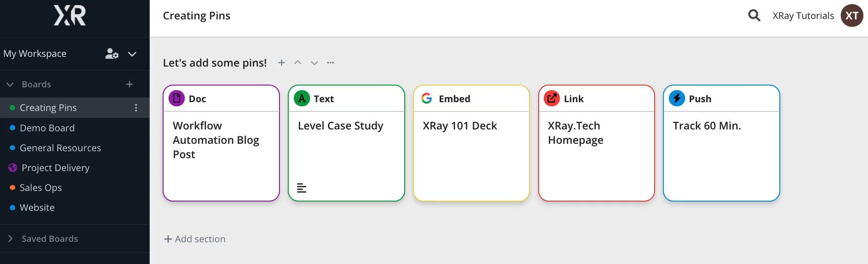Screen dimensions: 868x264
Task: Expand the My Workspace dropdown chevron
Action: pyautogui.click(x=132, y=54)
